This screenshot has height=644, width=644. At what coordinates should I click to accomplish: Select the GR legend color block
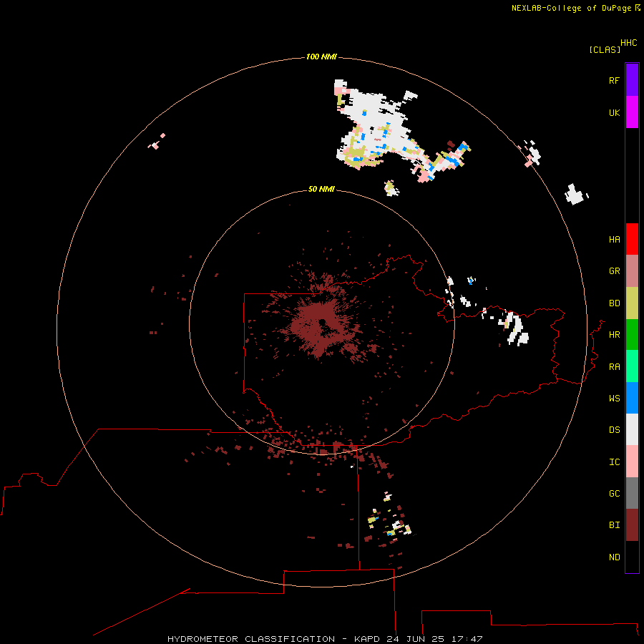pos(632,271)
